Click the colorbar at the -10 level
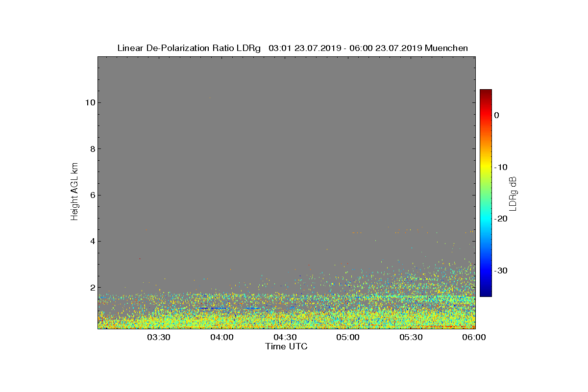The height and width of the screenshot is (392, 588). (486, 167)
